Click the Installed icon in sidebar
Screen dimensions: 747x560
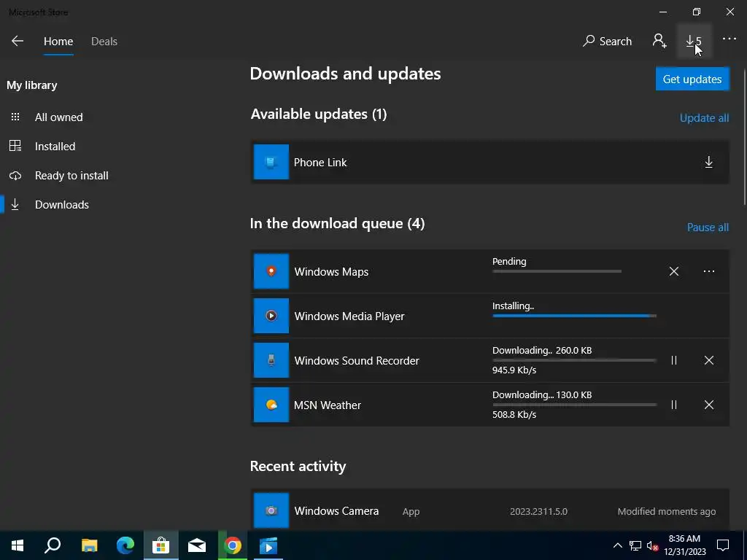click(15, 146)
